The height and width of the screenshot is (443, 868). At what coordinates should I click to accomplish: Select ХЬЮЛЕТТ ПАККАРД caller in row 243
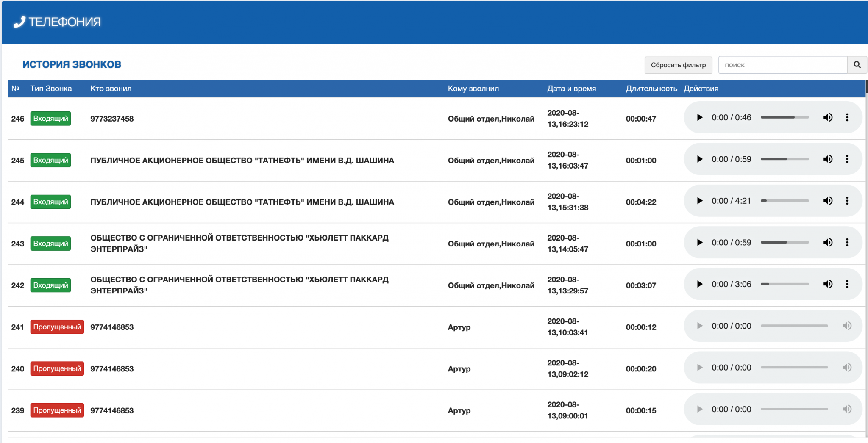pyautogui.click(x=239, y=244)
